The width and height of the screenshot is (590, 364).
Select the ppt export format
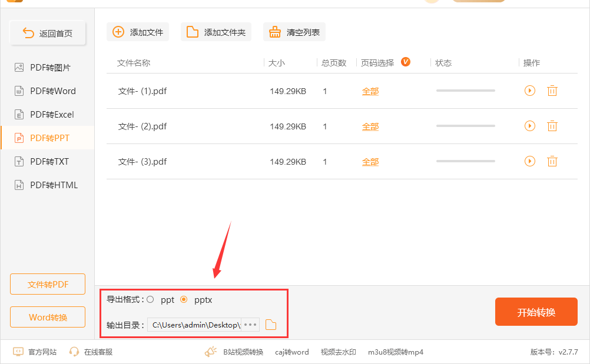(x=151, y=300)
